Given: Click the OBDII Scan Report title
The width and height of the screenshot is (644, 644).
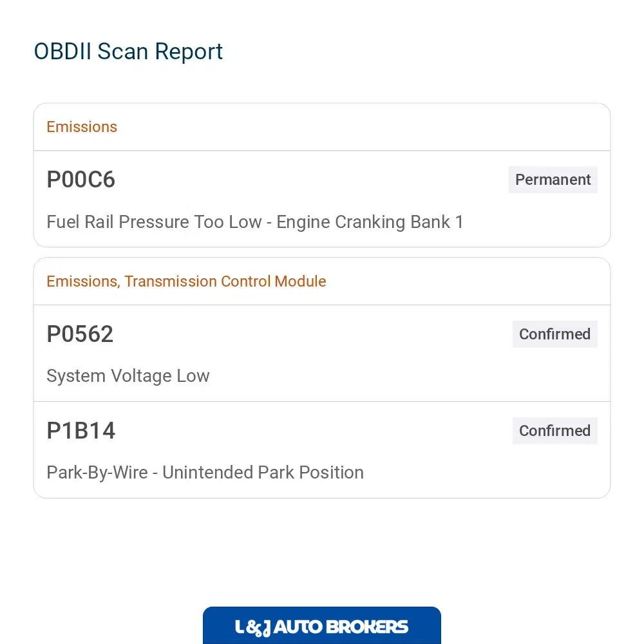Looking at the screenshot, I should point(128,52).
